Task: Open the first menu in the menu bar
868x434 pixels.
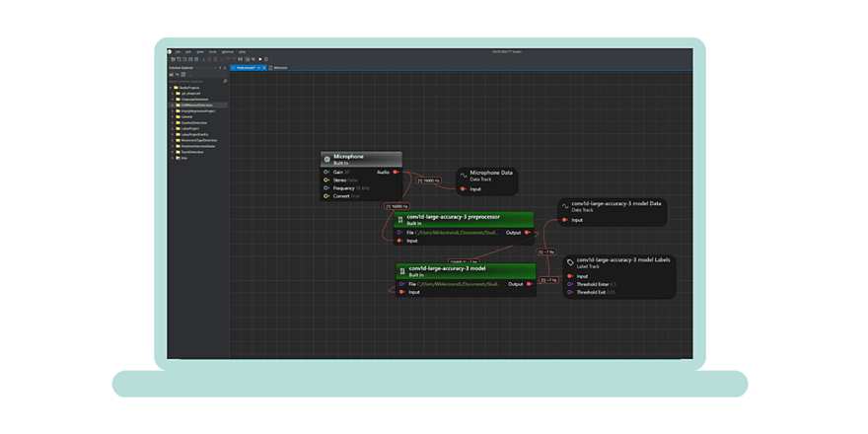Action: [x=178, y=51]
